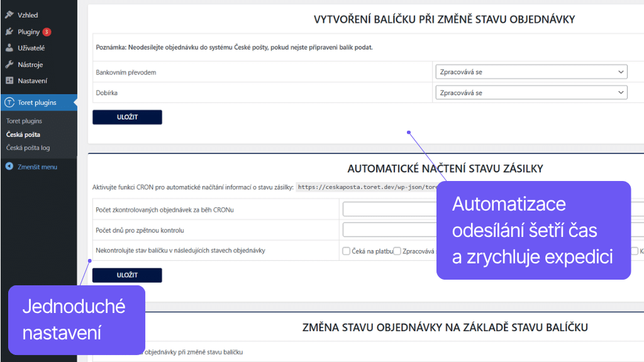Click the Toret plugins T logo icon

pos(9,101)
